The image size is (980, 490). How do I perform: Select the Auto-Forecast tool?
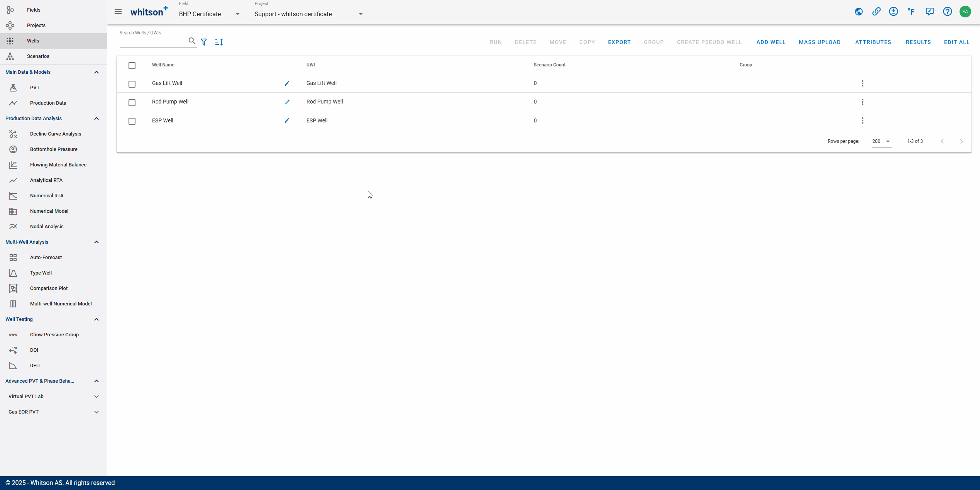pyautogui.click(x=46, y=257)
